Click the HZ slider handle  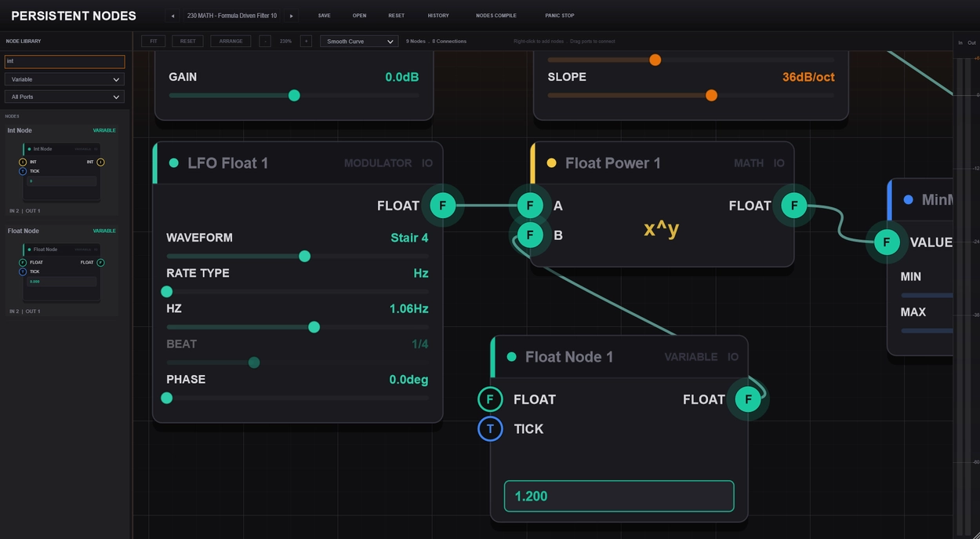tap(314, 327)
